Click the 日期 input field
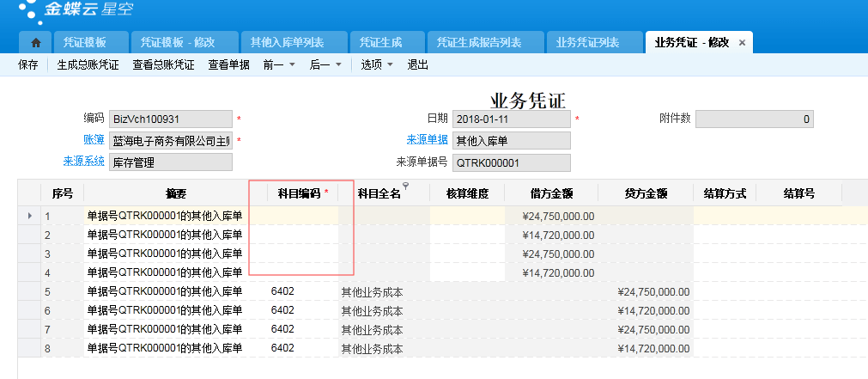Viewport: 868px width, 379px height. [x=511, y=119]
